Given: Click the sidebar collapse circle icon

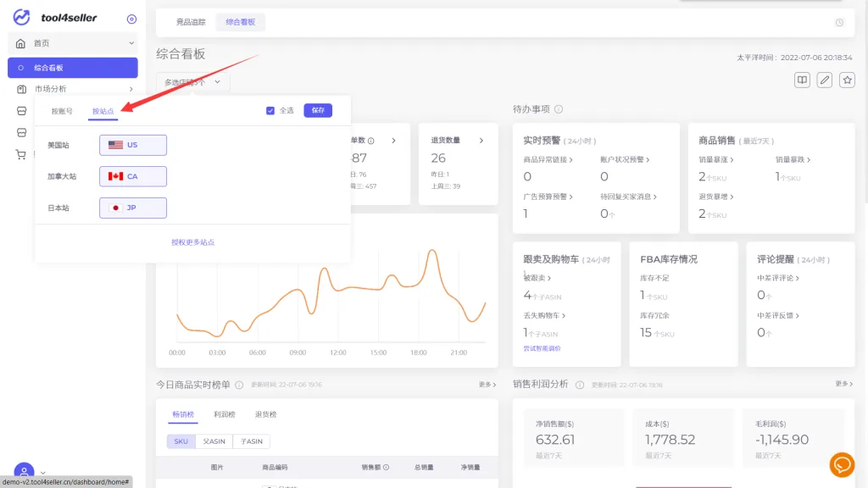Looking at the screenshot, I should pos(131,19).
